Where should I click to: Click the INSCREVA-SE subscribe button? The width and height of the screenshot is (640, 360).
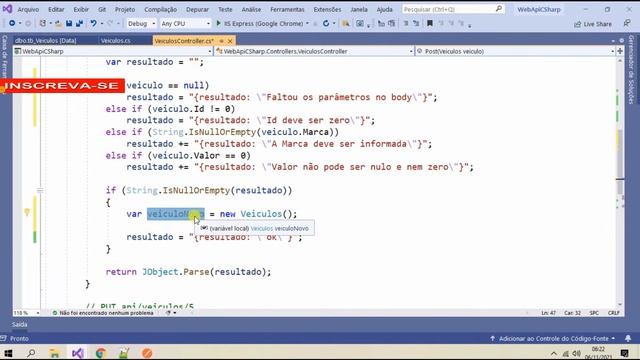pyautogui.click(x=62, y=86)
